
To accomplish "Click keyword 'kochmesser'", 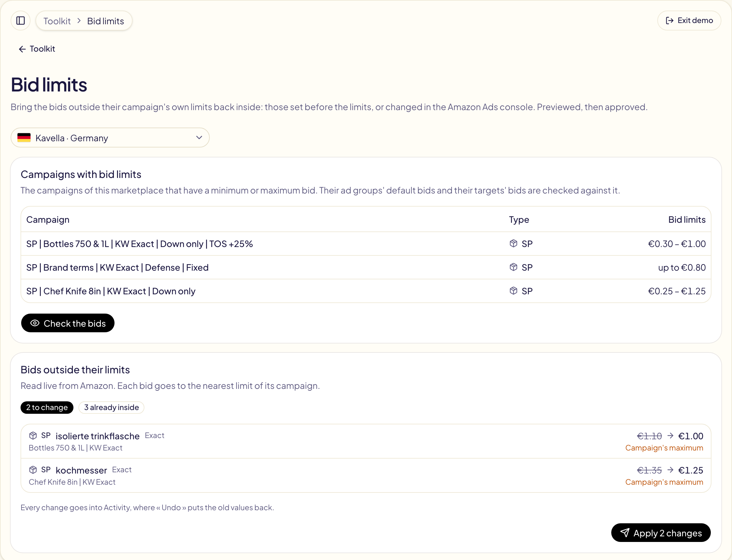I will [81, 470].
